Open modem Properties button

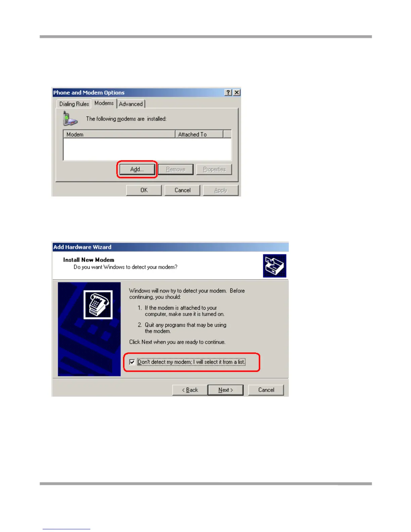coord(214,169)
